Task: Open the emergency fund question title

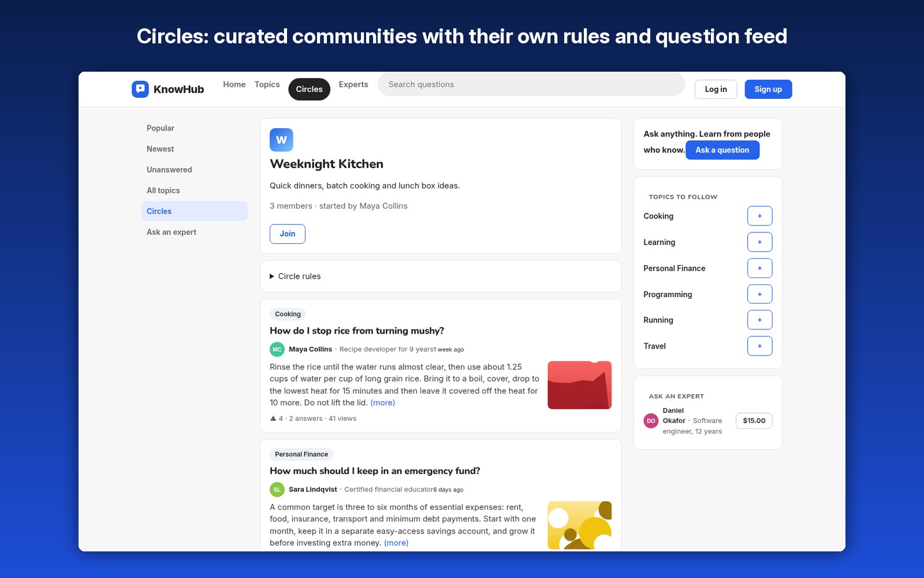Action: coord(375,471)
